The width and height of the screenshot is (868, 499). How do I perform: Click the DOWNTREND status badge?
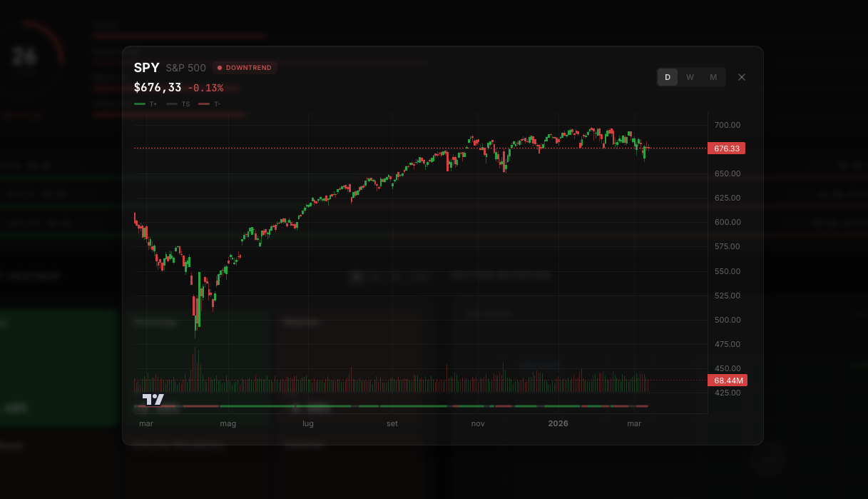pos(245,68)
